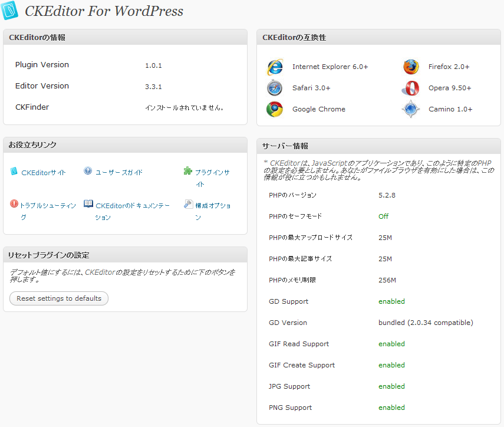
Task: Click CKFinder status インストールされていません
Action: [x=185, y=108]
